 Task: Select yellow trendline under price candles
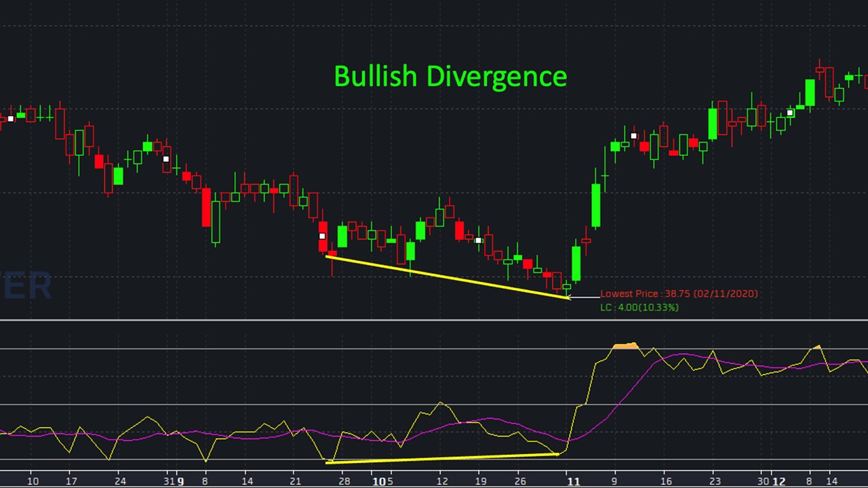(x=448, y=277)
